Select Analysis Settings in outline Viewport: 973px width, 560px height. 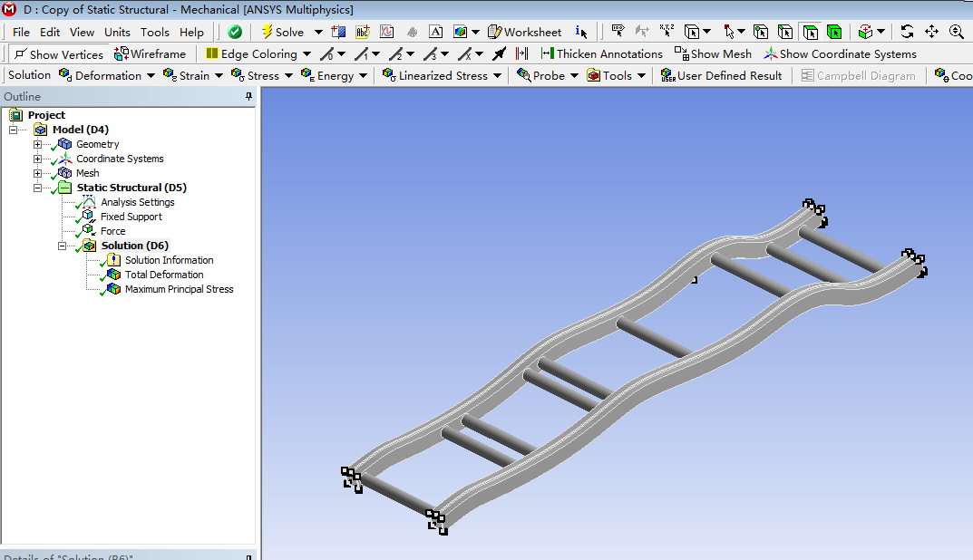point(137,202)
